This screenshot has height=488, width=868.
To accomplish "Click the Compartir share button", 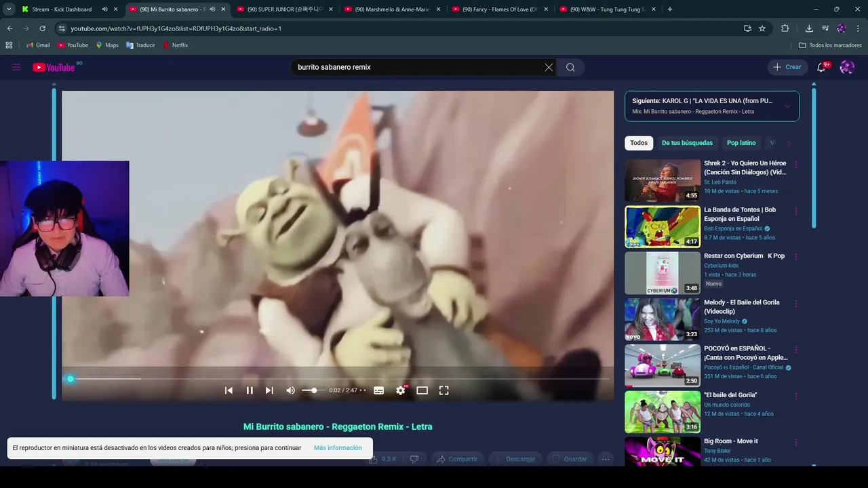I will (x=457, y=459).
